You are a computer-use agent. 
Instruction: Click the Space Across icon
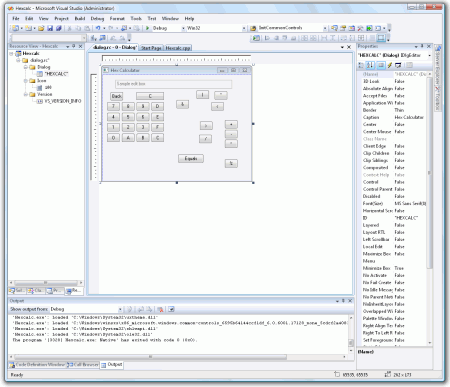324,38
